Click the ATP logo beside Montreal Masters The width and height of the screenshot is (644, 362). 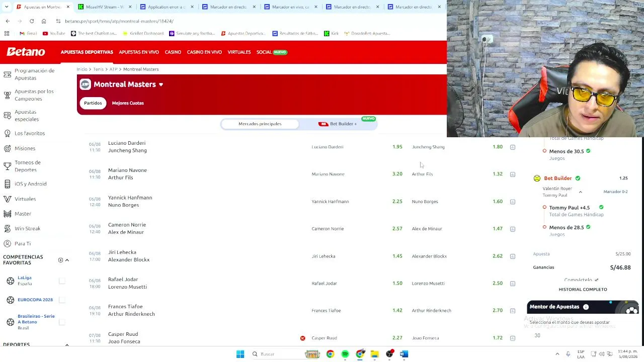pyautogui.click(x=85, y=84)
